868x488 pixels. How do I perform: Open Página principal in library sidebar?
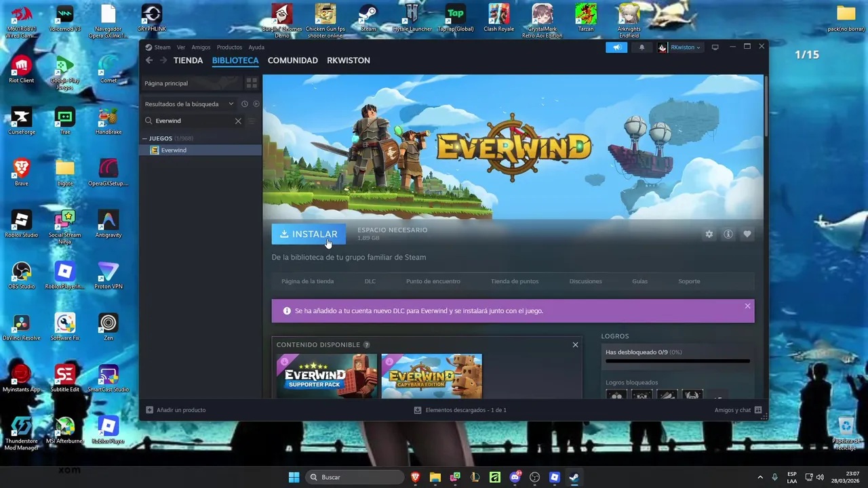tap(191, 83)
